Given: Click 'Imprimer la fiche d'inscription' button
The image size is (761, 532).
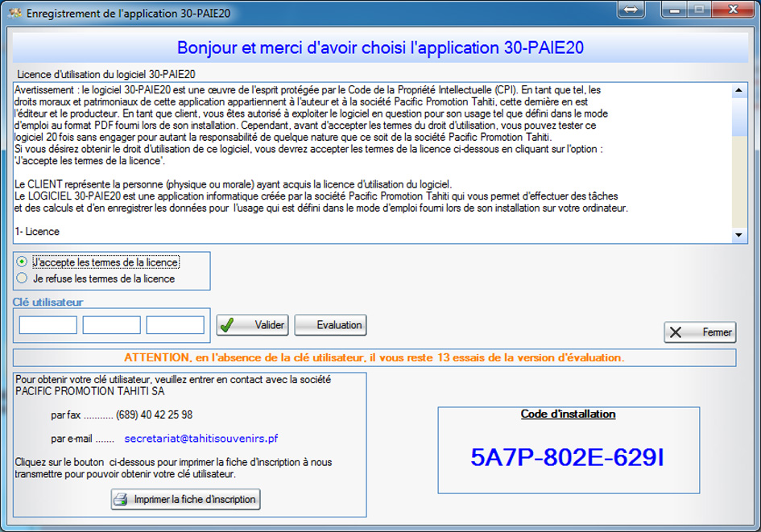Looking at the screenshot, I should (x=186, y=499).
